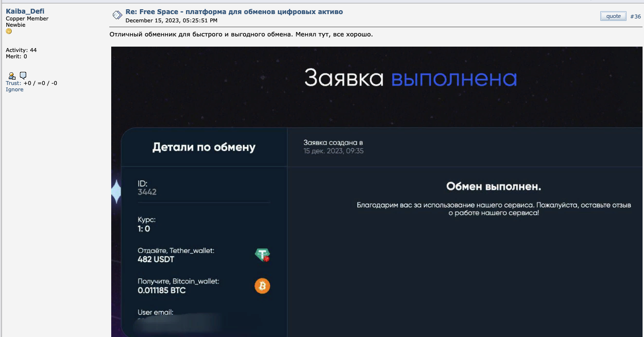Open the 'Re: Free Space' post subject link
The image size is (644, 337).
(x=234, y=12)
